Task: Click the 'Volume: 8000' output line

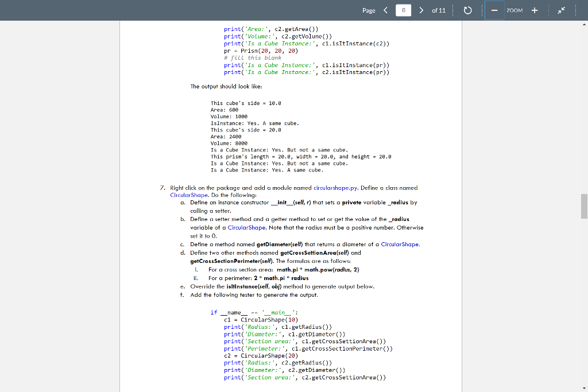Action: 229,143
